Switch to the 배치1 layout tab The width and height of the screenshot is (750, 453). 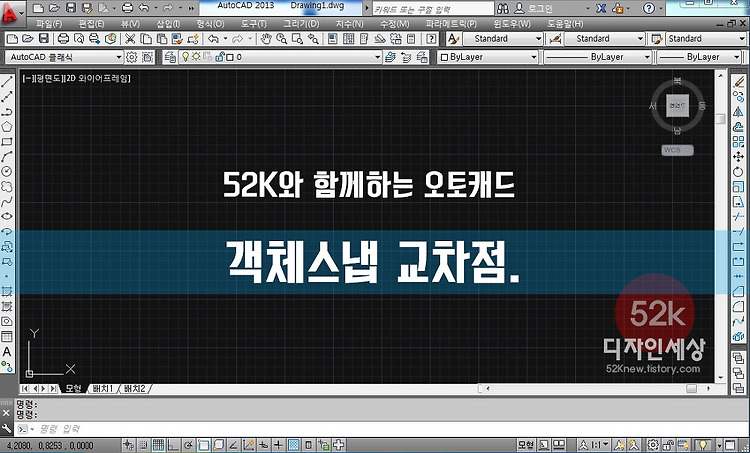(x=103, y=388)
